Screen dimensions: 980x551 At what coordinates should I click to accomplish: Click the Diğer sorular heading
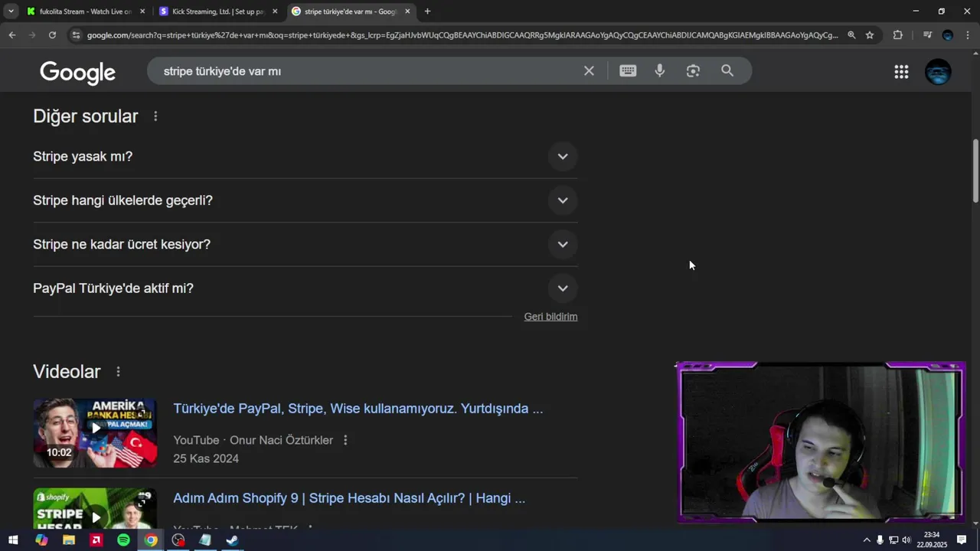click(x=86, y=116)
